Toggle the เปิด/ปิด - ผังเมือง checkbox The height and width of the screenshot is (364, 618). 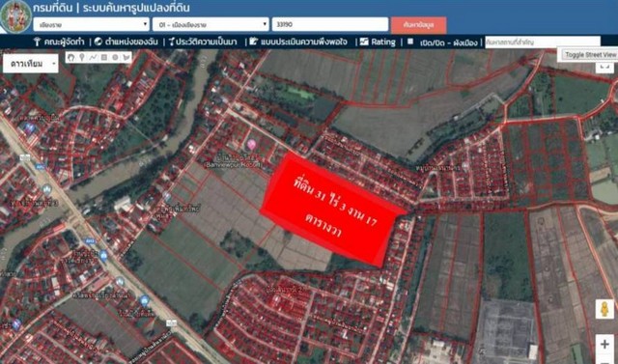pyautogui.click(x=410, y=42)
